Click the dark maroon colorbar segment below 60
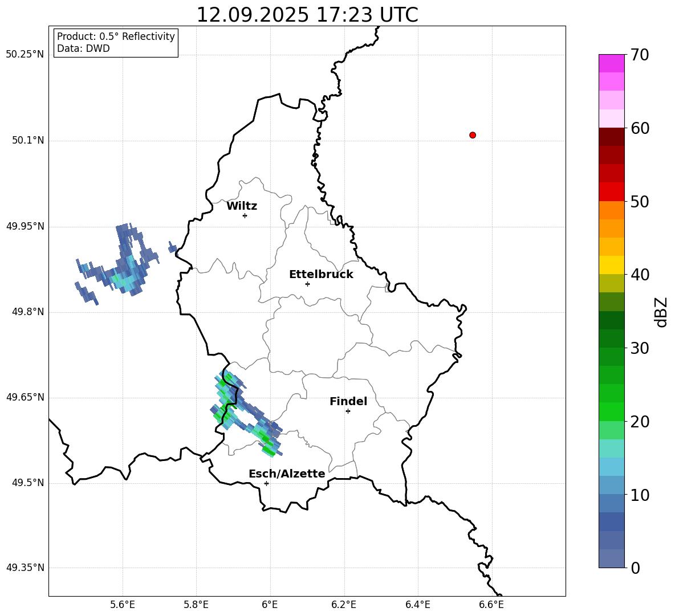Viewport: 675px width, 616px height. 611,137
